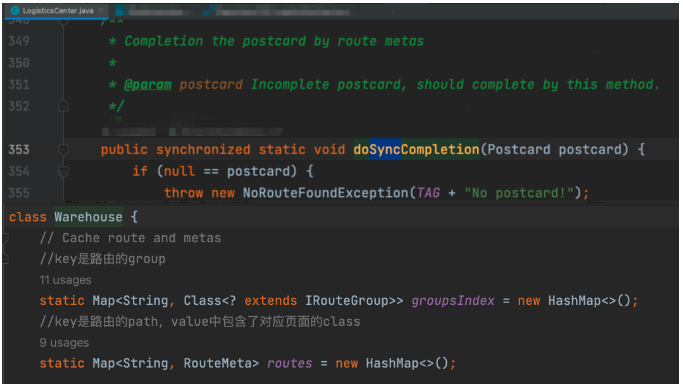Collapse method fold marker at line 353
Image resolution: width=683 pixels, height=388 pixels.
[x=63, y=150]
